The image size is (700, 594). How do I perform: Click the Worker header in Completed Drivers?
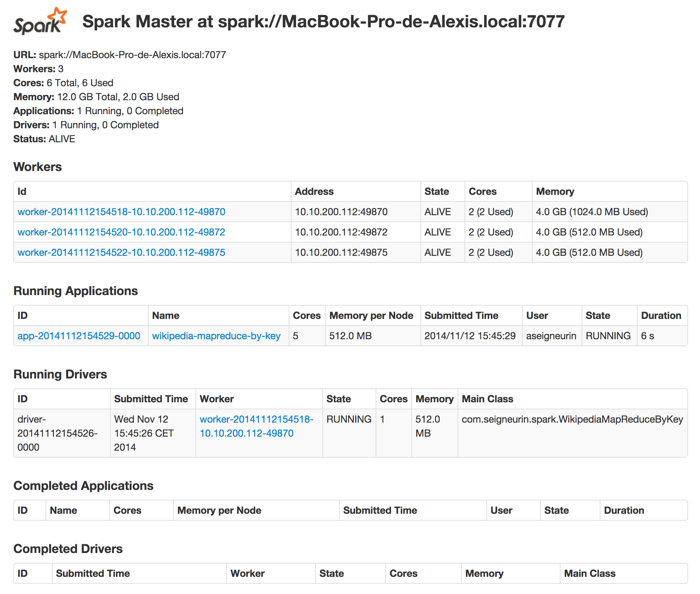247,573
